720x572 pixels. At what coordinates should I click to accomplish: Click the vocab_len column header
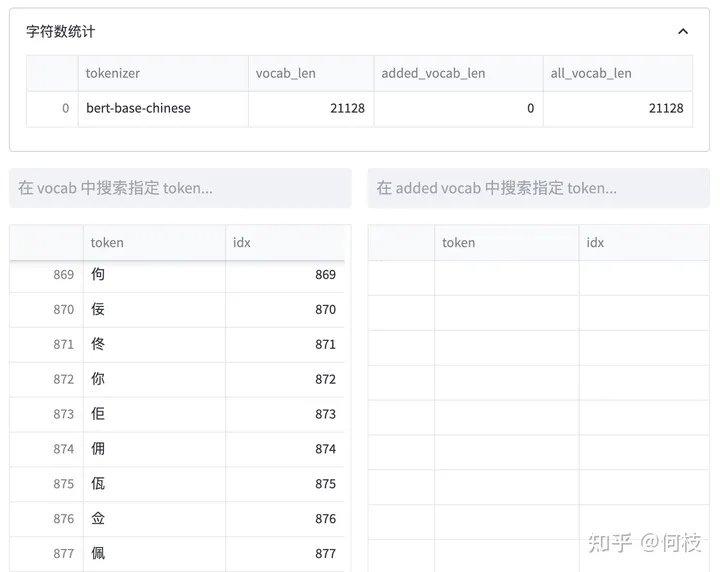coord(311,73)
